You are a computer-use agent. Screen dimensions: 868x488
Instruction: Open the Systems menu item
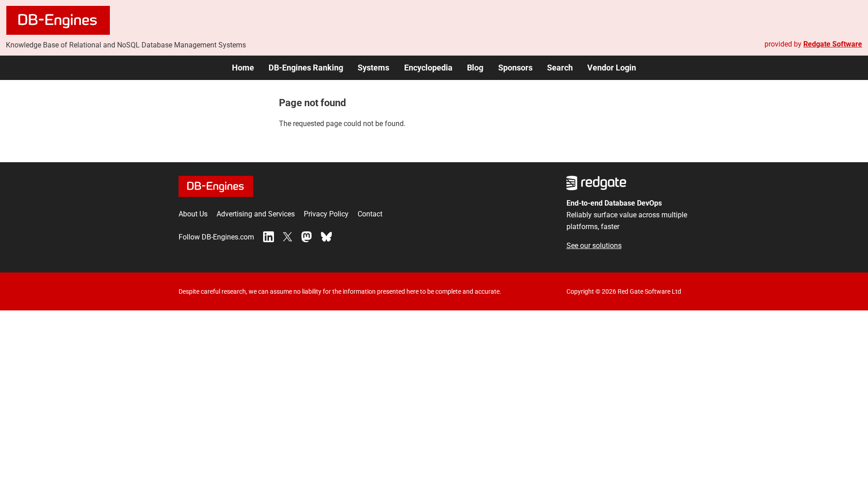point(373,68)
